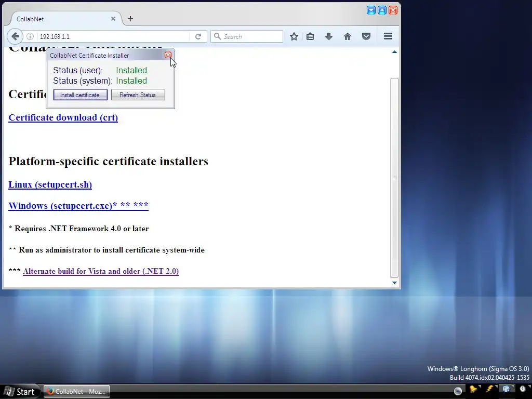Open a new tab with the plus button

pos(130,19)
